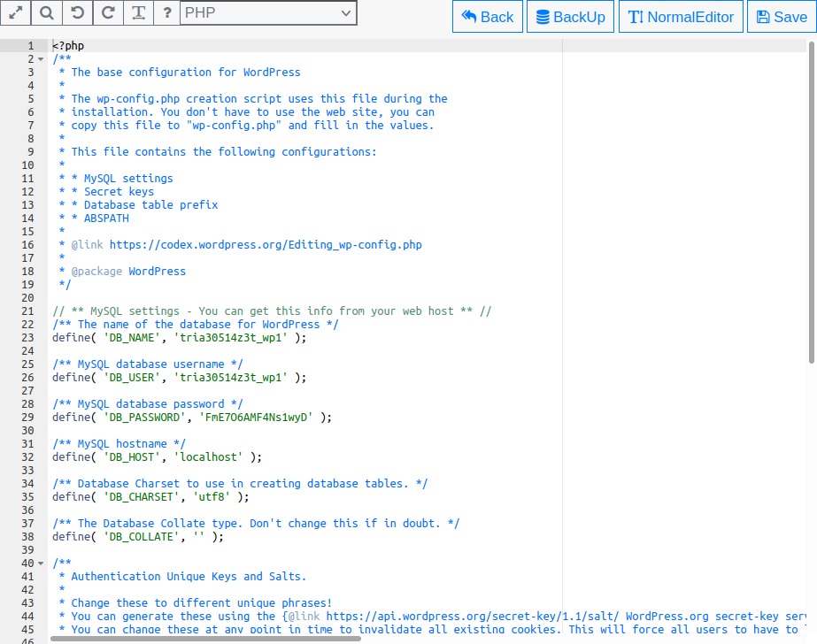This screenshot has width=817, height=644.
Task: Collapse the comment block at line 2
Action: coord(41,59)
